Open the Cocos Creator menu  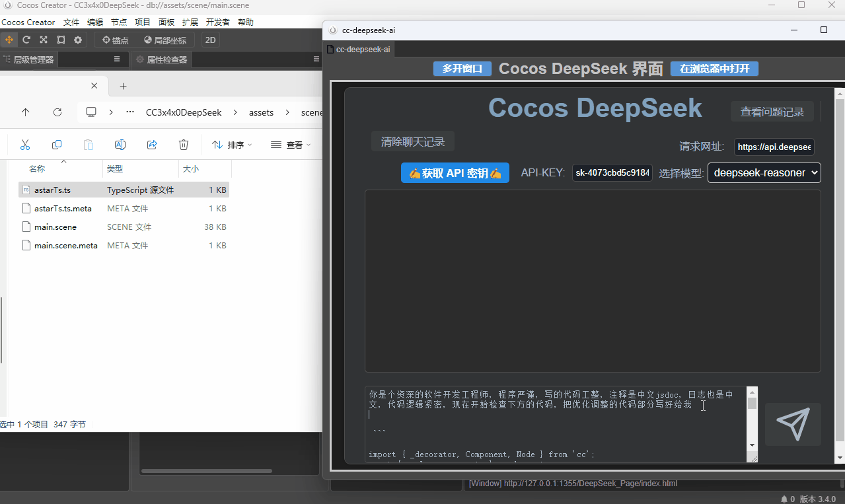(x=28, y=22)
